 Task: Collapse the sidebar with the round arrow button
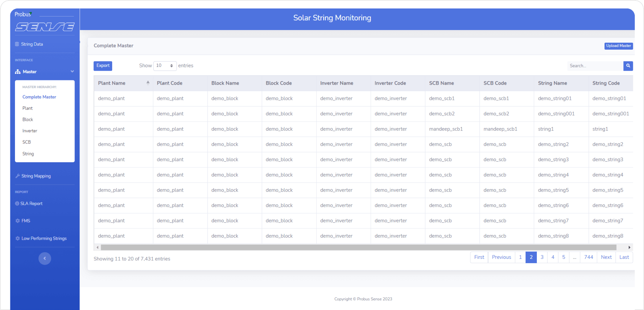(45, 258)
